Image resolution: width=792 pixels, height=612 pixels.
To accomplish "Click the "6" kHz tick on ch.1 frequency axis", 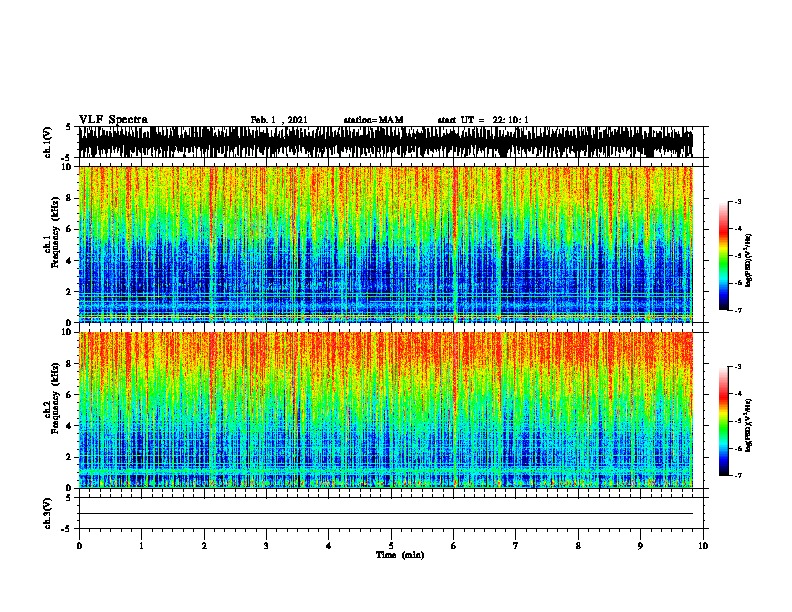I will [x=69, y=229].
